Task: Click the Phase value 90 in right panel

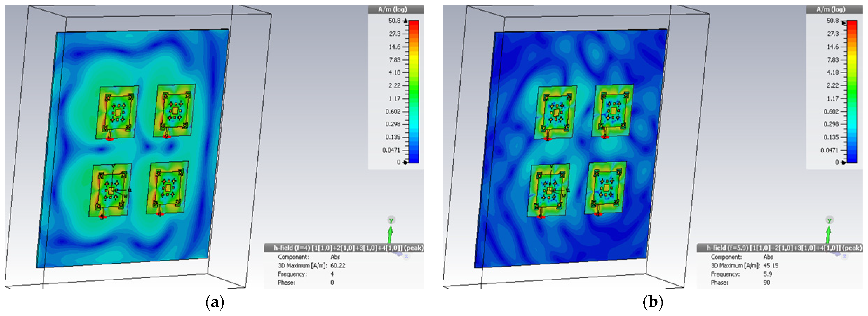Action: coord(767,283)
